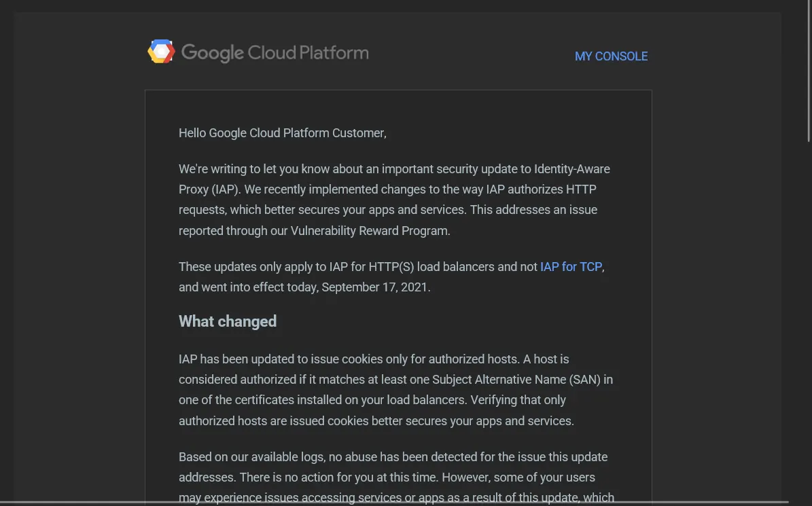This screenshot has height=506, width=812.
Task: Click the Subject Alternative Name (SAN) phrase
Action: [x=516, y=380]
